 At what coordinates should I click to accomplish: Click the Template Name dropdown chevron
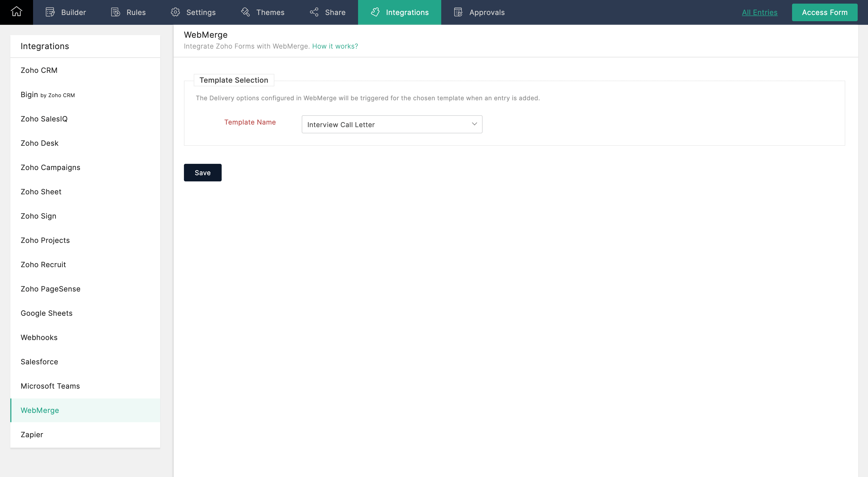pos(475,124)
